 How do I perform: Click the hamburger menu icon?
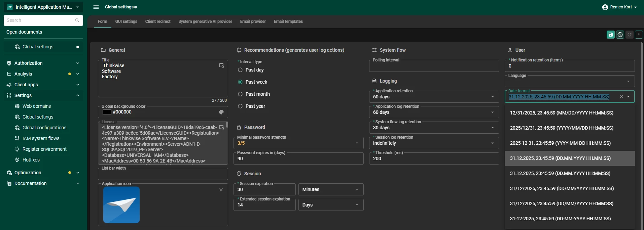tap(96, 7)
